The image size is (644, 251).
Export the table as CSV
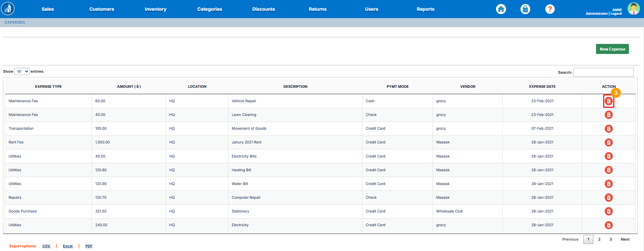click(46, 246)
